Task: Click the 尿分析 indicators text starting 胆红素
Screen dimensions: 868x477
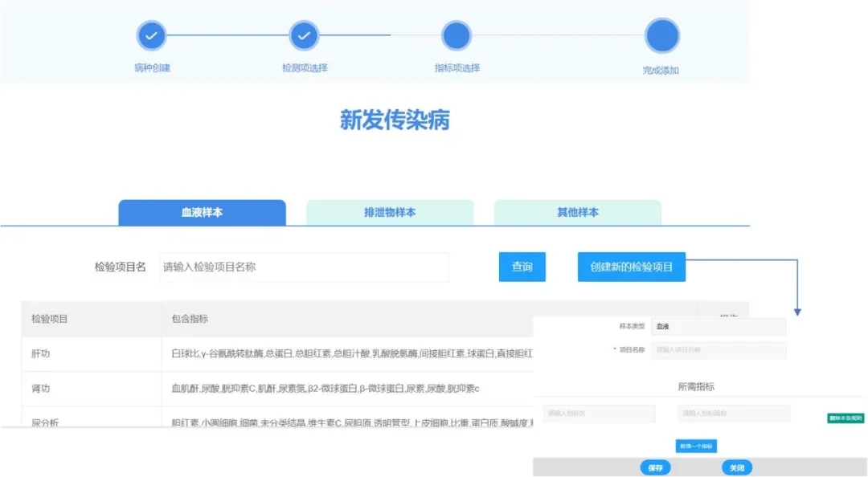Action: click(x=352, y=422)
